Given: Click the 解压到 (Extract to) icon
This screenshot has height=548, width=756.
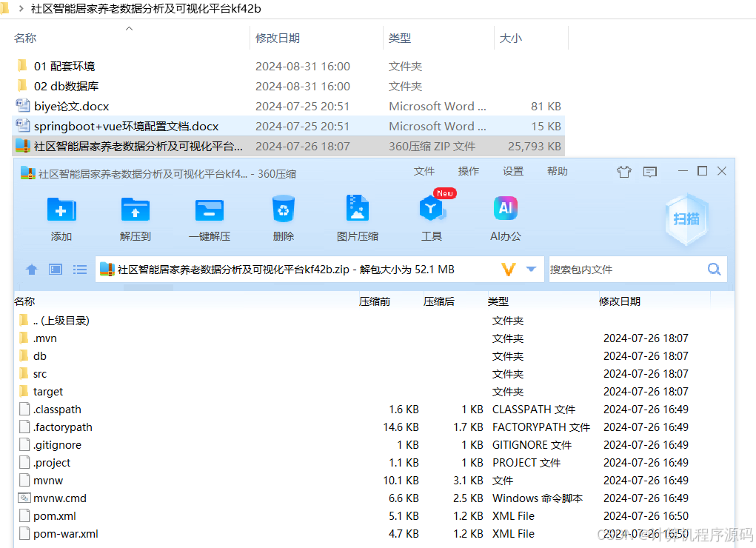Looking at the screenshot, I should [135, 210].
